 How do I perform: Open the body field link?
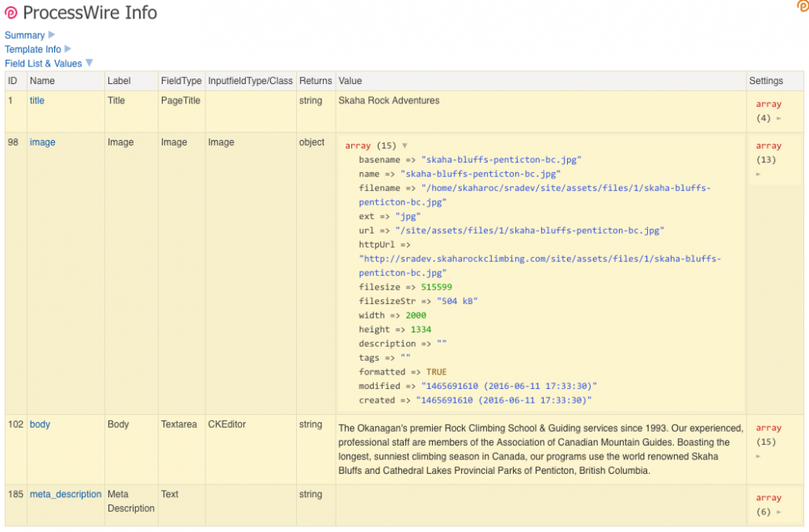[40, 424]
